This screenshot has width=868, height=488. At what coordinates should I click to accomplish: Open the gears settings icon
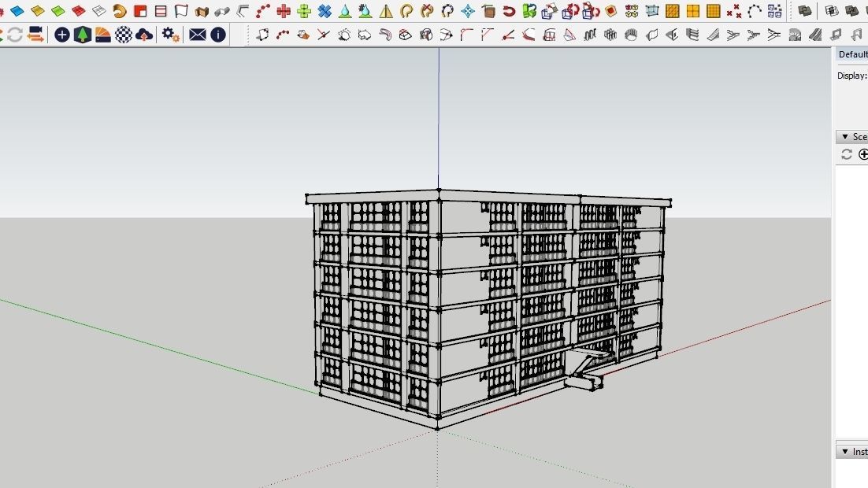coord(170,35)
